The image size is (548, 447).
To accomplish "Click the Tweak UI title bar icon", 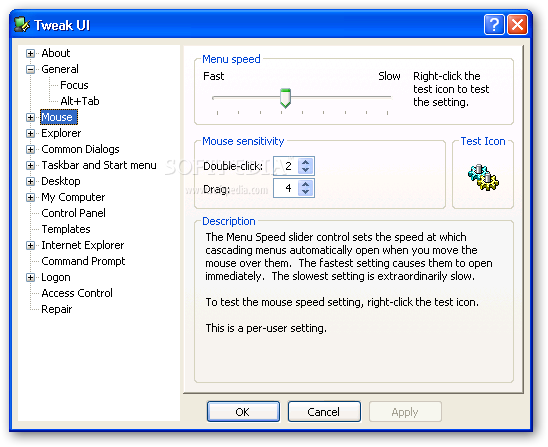I will [x=22, y=25].
